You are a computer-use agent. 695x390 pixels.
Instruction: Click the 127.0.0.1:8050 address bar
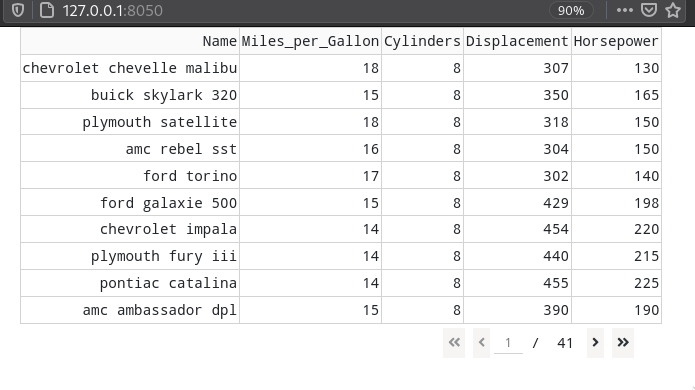[113, 10]
